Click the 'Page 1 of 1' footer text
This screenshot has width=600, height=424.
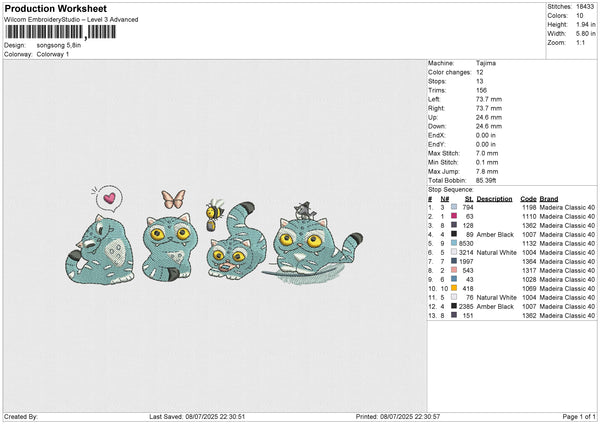pos(579,416)
